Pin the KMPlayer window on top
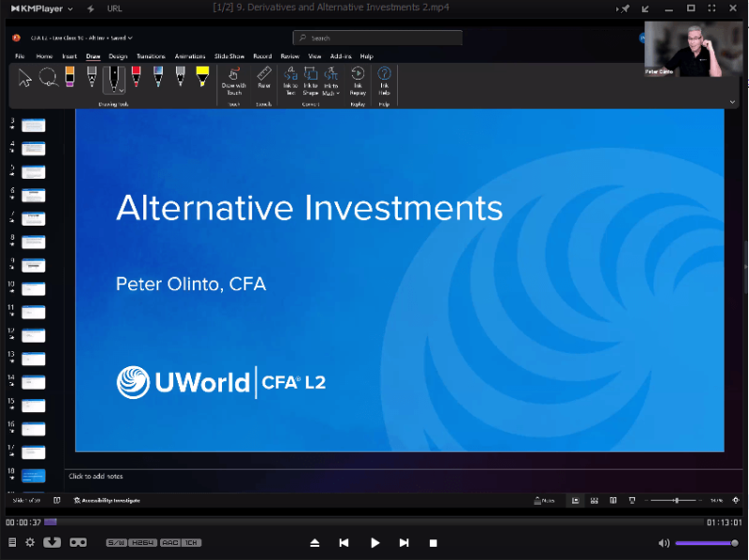 point(624,8)
